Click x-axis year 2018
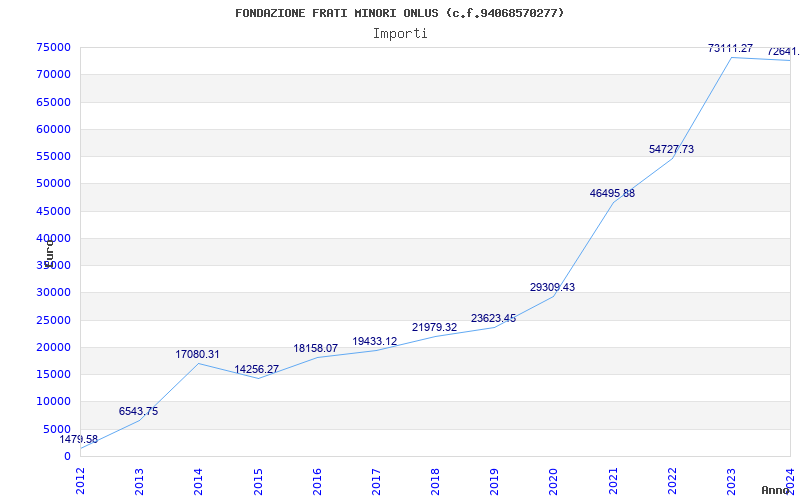Viewport: 800px width, 500px height. pos(435,481)
